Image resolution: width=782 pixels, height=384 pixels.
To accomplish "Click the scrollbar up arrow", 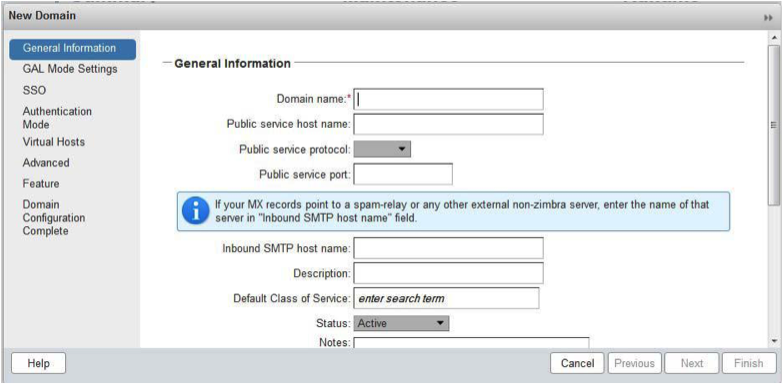I will tap(774, 38).
